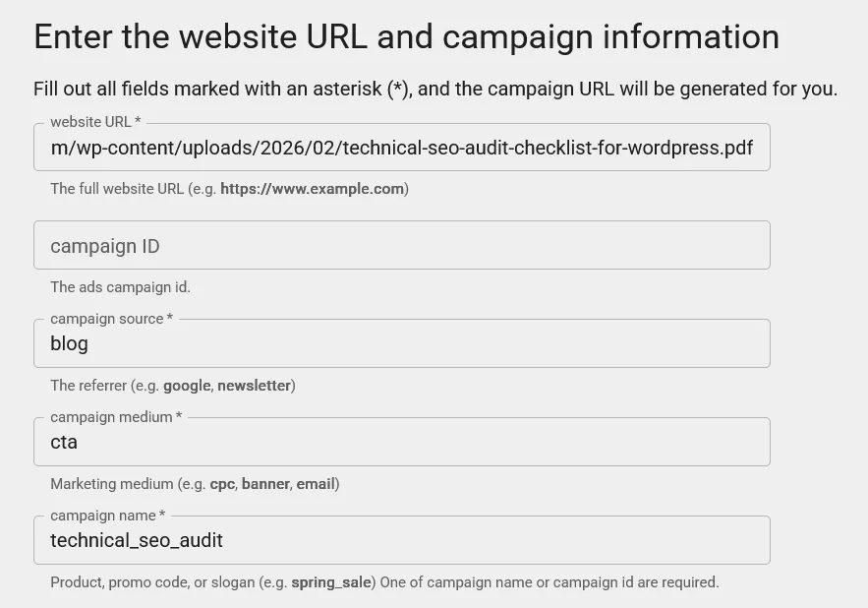Click the website URL input field
Screen dimensions: 868x608
pos(402,147)
